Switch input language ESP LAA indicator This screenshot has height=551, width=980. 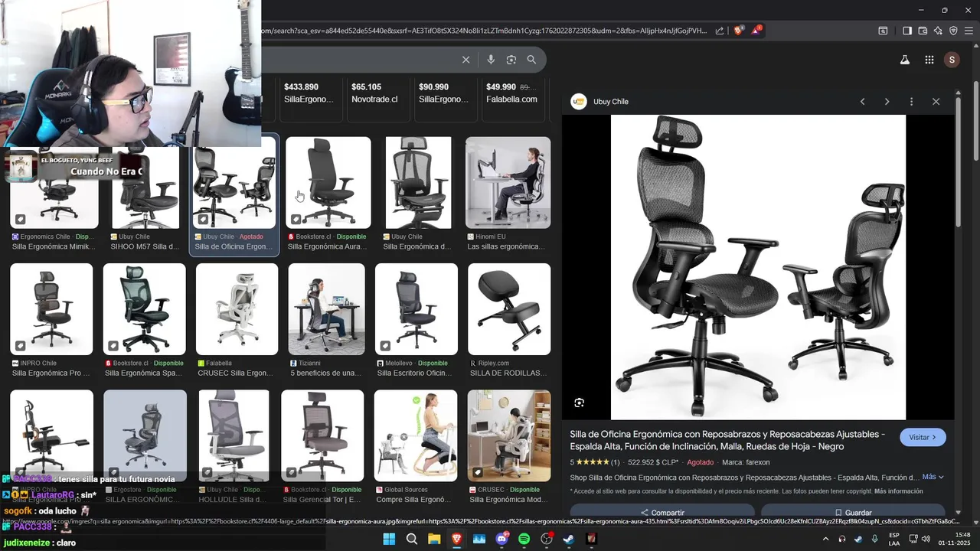click(x=894, y=539)
